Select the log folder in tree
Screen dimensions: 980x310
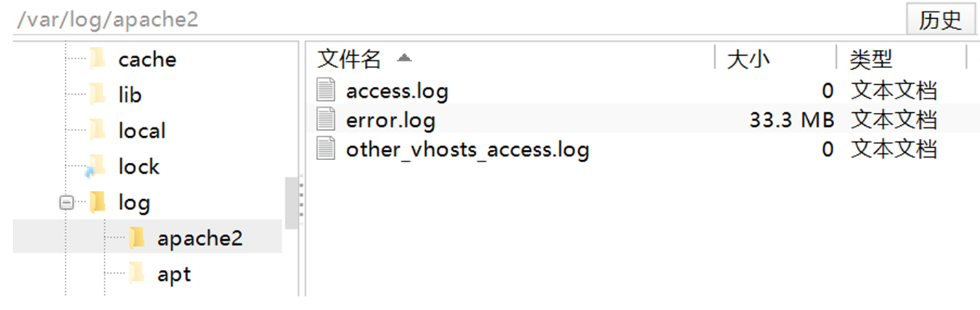click(x=134, y=203)
